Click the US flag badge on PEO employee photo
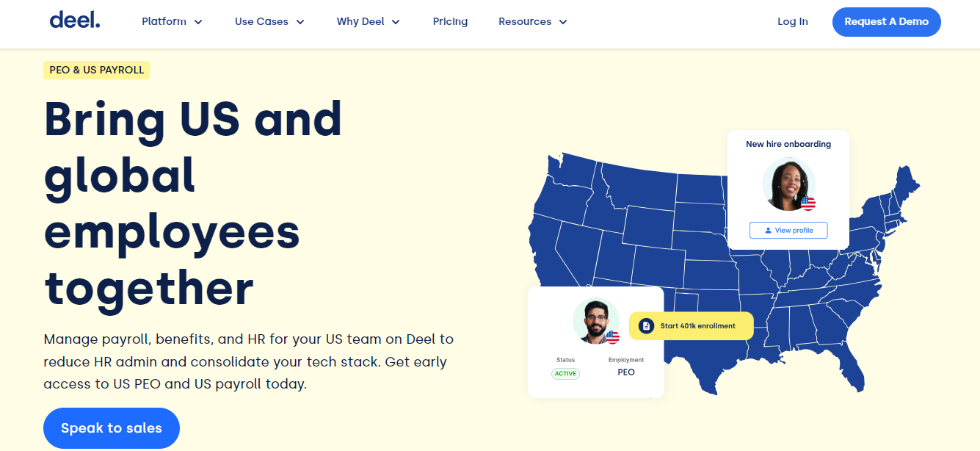The width and height of the screenshot is (980, 451). pos(612,337)
